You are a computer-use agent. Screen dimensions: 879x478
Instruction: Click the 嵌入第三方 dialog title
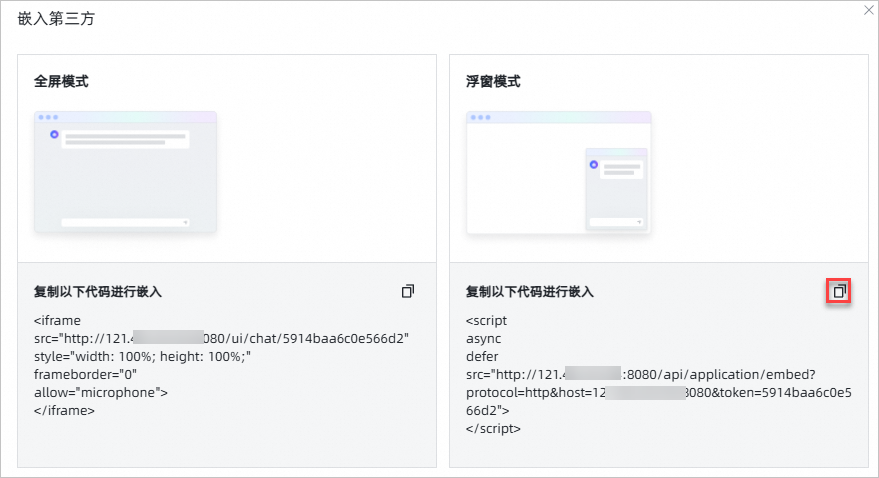click(x=56, y=19)
